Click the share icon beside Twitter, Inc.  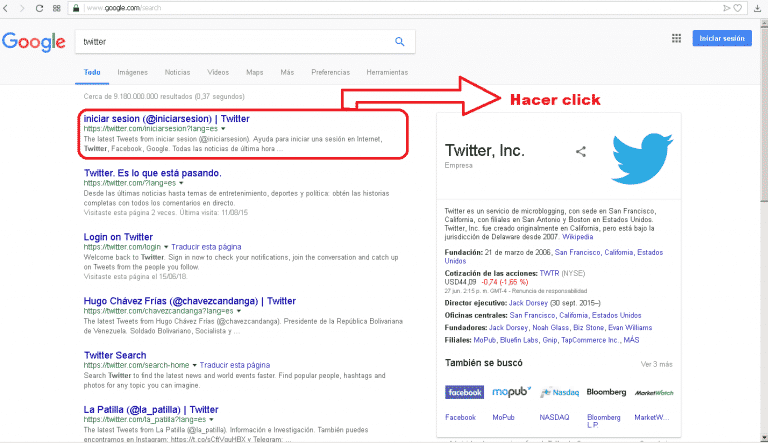580,152
